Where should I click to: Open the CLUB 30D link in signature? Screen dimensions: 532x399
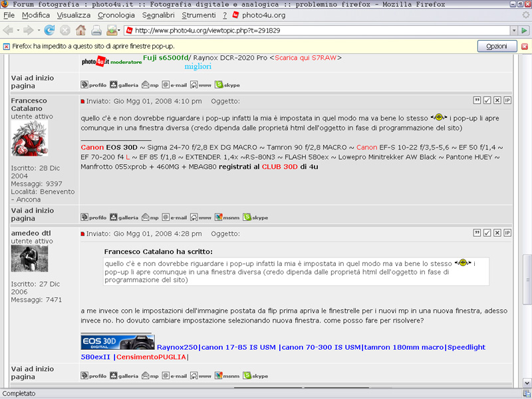coord(279,166)
